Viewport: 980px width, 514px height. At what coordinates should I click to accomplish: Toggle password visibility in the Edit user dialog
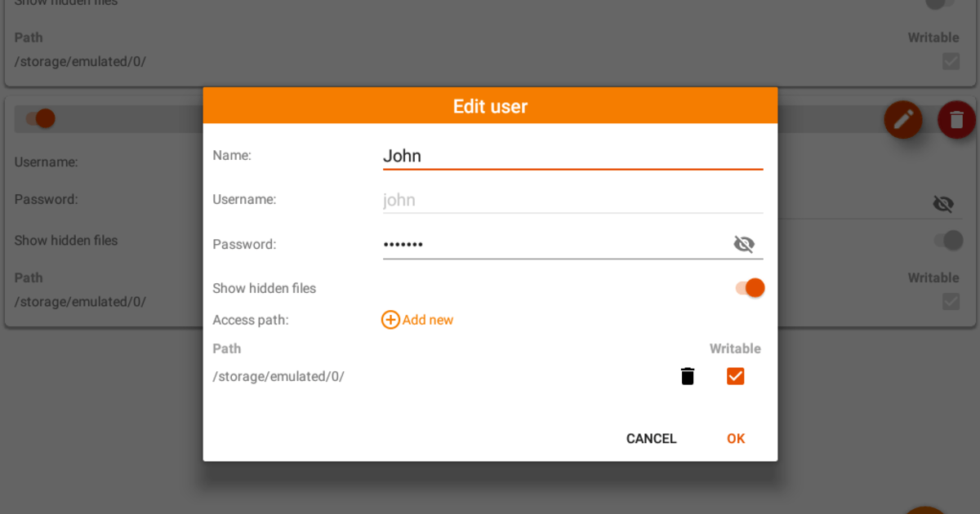point(744,243)
